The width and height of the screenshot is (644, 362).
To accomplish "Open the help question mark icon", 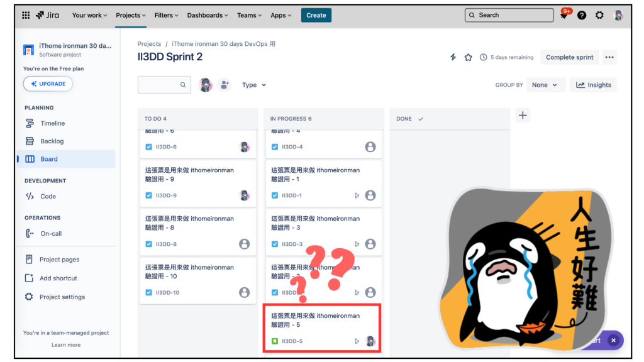I will coord(582,15).
